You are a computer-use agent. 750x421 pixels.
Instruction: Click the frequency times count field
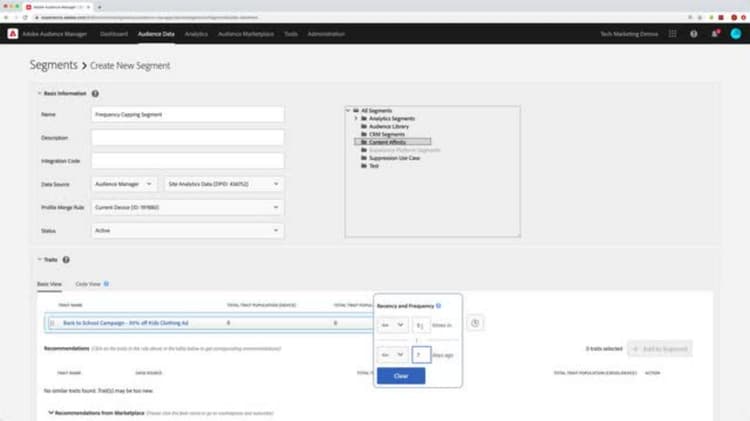click(x=420, y=325)
